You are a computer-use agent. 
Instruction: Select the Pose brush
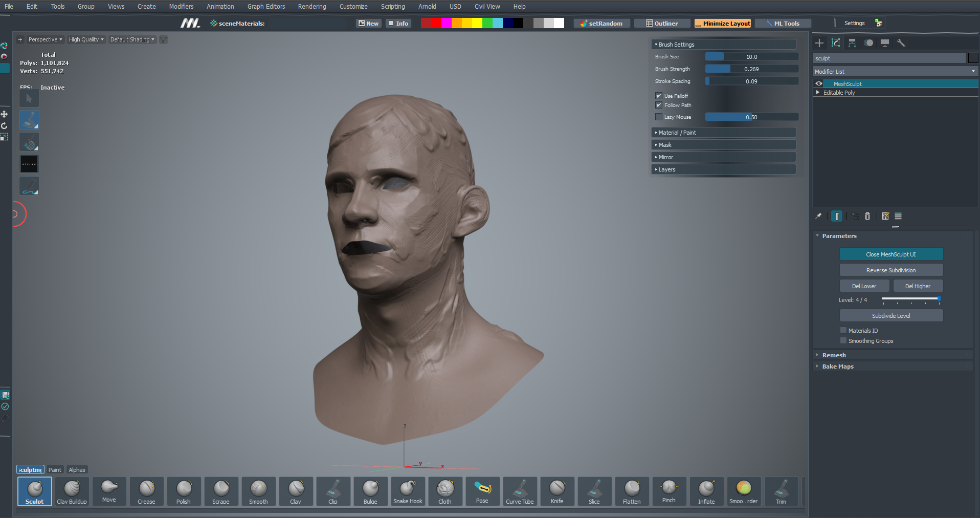(482, 491)
